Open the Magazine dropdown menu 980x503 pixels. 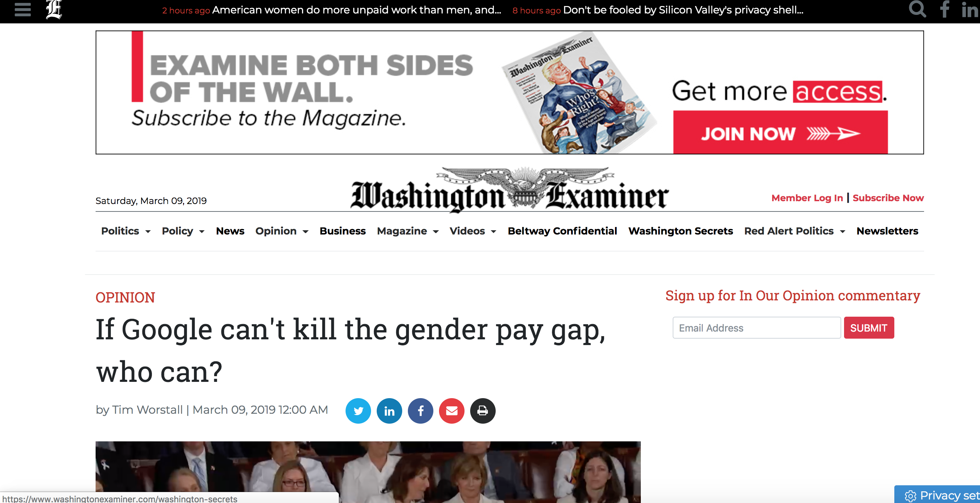[x=408, y=231]
